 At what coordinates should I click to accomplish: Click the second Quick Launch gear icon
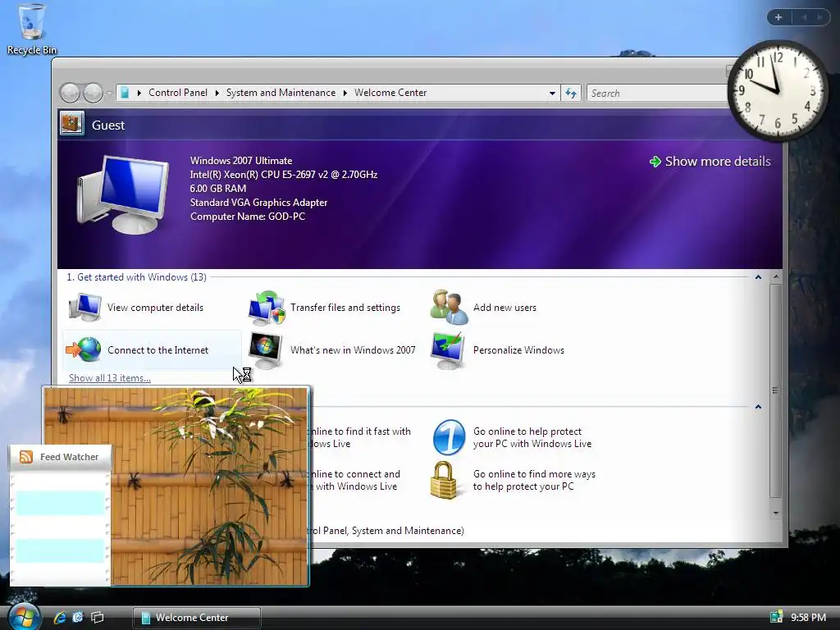pos(78,618)
